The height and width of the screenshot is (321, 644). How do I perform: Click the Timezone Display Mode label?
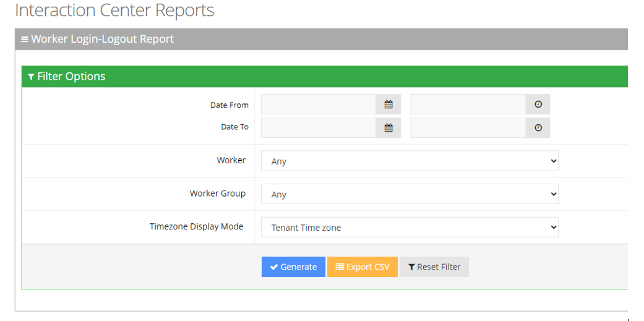(197, 226)
